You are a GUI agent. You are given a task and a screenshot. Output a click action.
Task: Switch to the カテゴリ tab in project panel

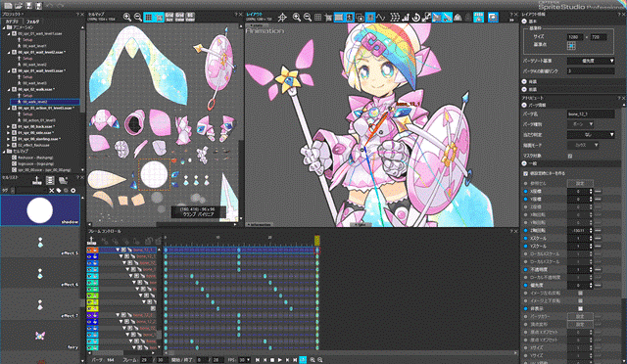(x=12, y=22)
